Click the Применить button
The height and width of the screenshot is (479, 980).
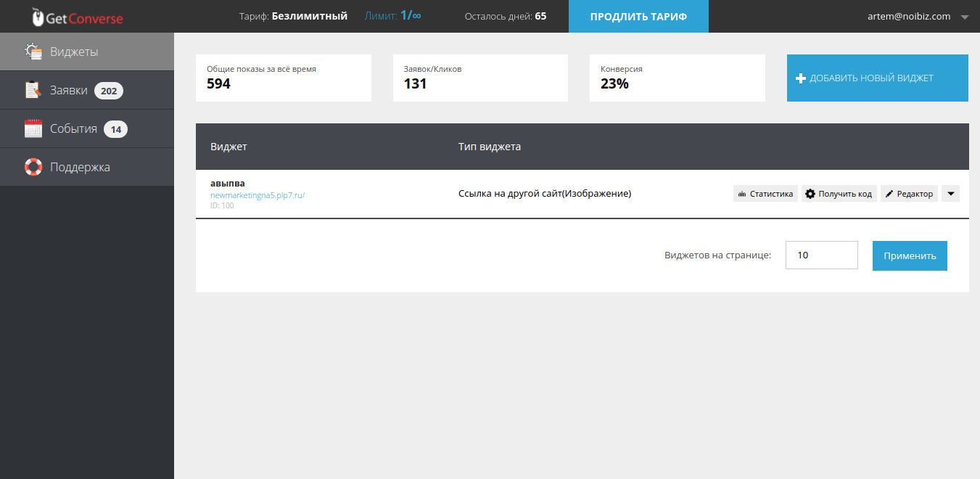click(x=910, y=255)
